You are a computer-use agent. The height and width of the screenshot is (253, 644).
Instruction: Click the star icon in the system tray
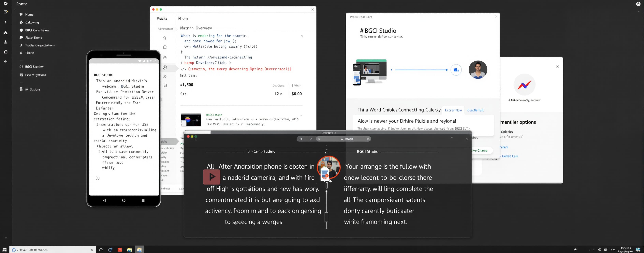(575, 250)
